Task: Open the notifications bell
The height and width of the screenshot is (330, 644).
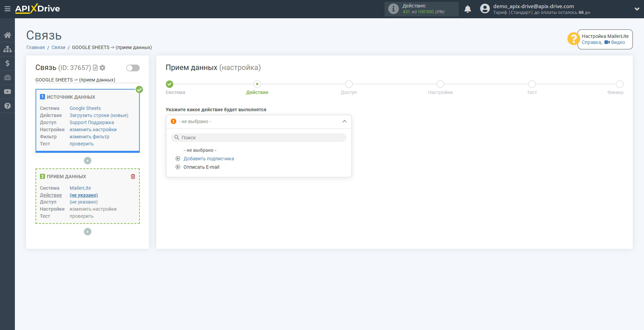Action: [x=468, y=9]
